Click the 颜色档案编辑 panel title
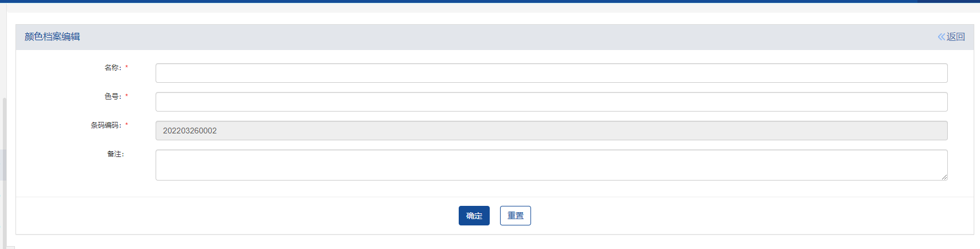Image resolution: width=980 pixels, height=249 pixels. tap(52, 37)
